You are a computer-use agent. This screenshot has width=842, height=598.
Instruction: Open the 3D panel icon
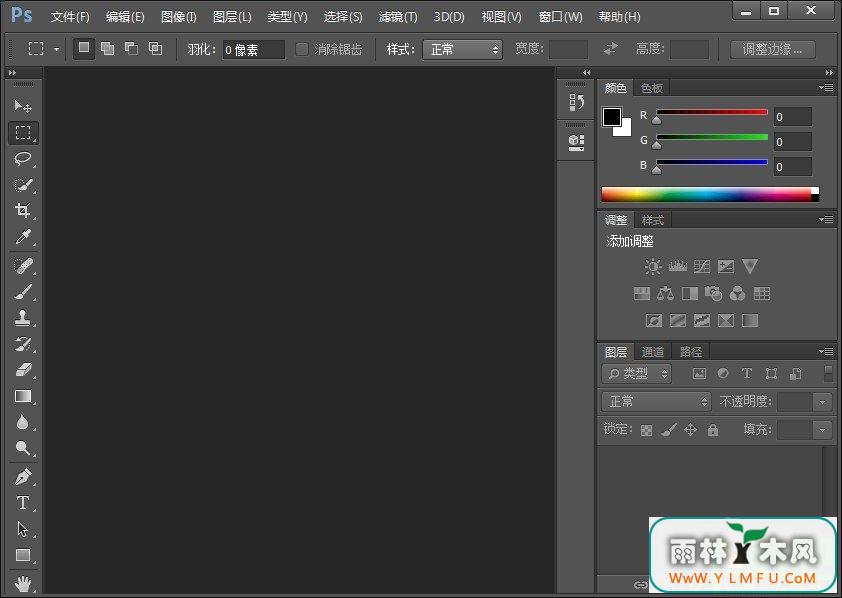pyautogui.click(x=576, y=142)
